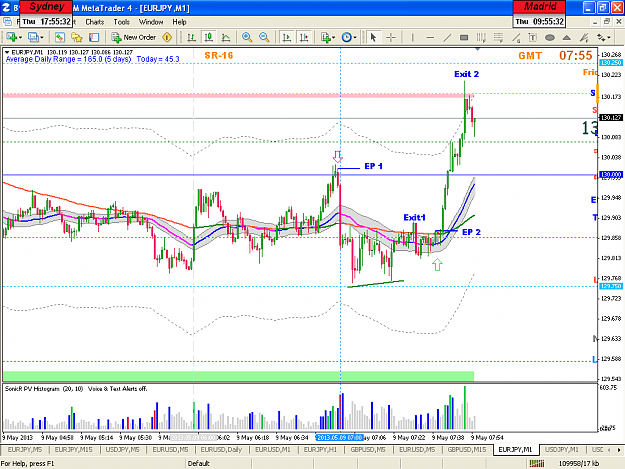Screen dimensions: 625x469
Task: Switch to the EURJPY,M15 chart tab
Action: point(73,449)
